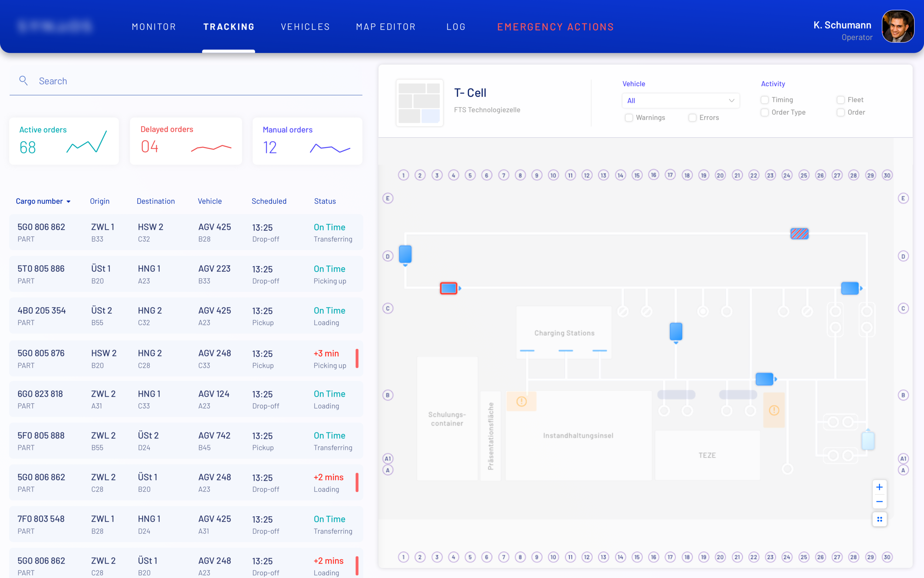Select the red-striped hatched vehicle on map

(799, 234)
